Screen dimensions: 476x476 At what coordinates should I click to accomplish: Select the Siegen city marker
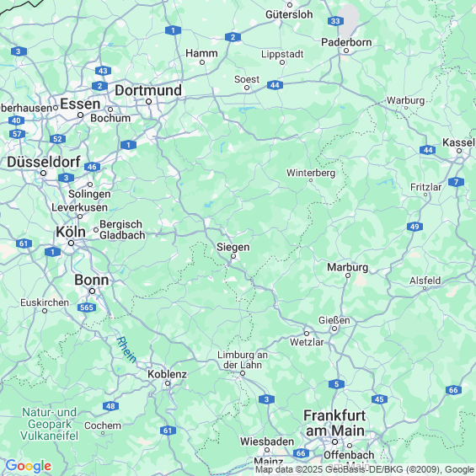pos(233,256)
